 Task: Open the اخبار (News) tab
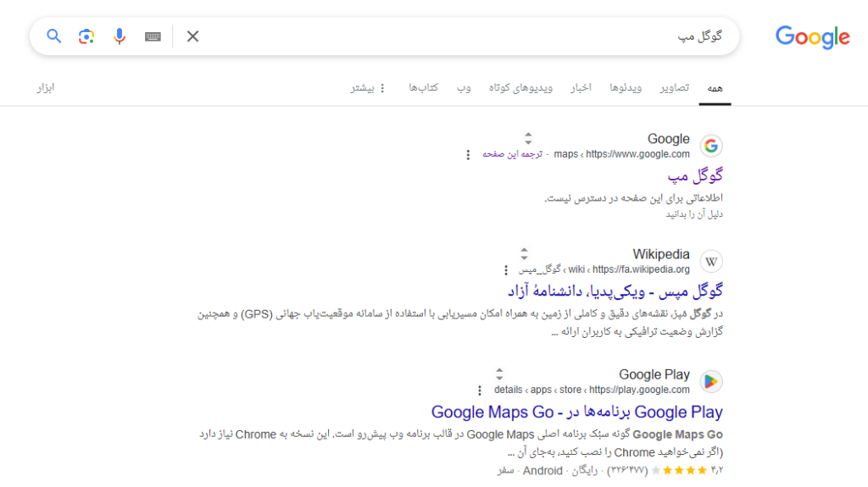581,87
